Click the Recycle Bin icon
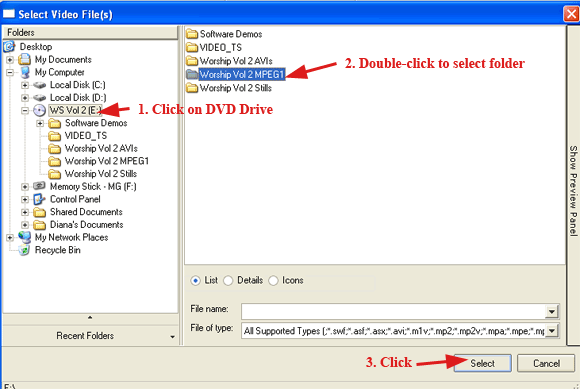Viewport: 580px width, 389px height. point(24,250)
